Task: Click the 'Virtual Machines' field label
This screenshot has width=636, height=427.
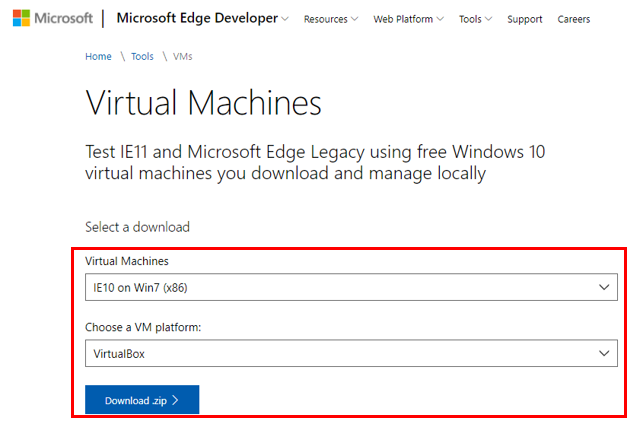Action: [x=127, y=261]
